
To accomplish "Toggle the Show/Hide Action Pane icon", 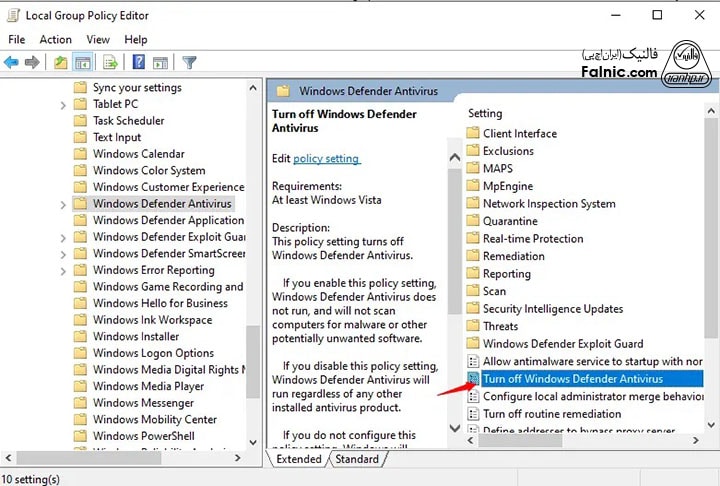I will click(x=160, y=62).
